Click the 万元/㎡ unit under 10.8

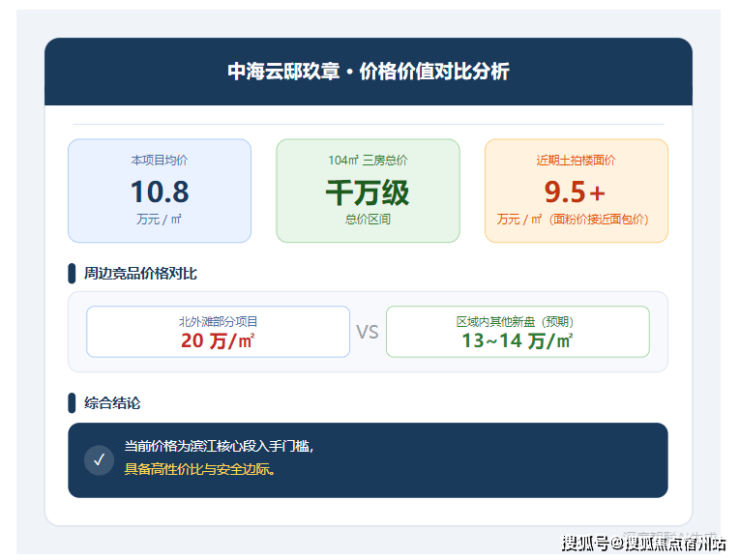159,219
